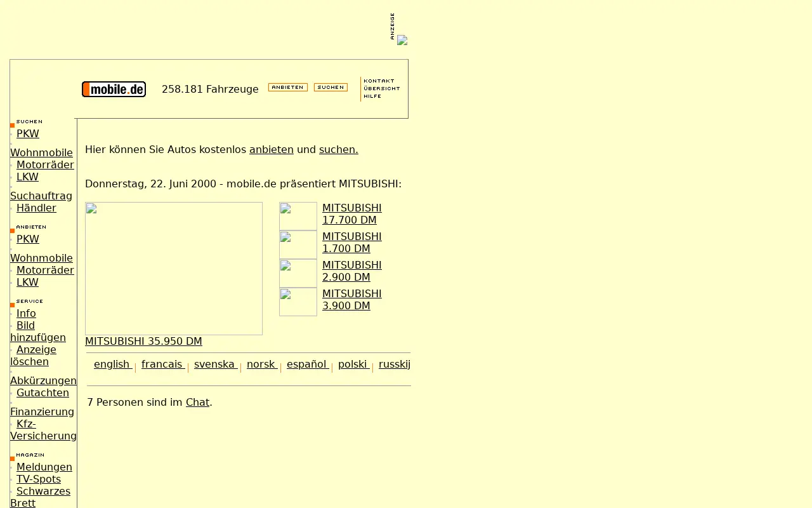
Task: Select Suchauftrag in the sidebar
Action: pyautogui.click(x=41, y=196)
